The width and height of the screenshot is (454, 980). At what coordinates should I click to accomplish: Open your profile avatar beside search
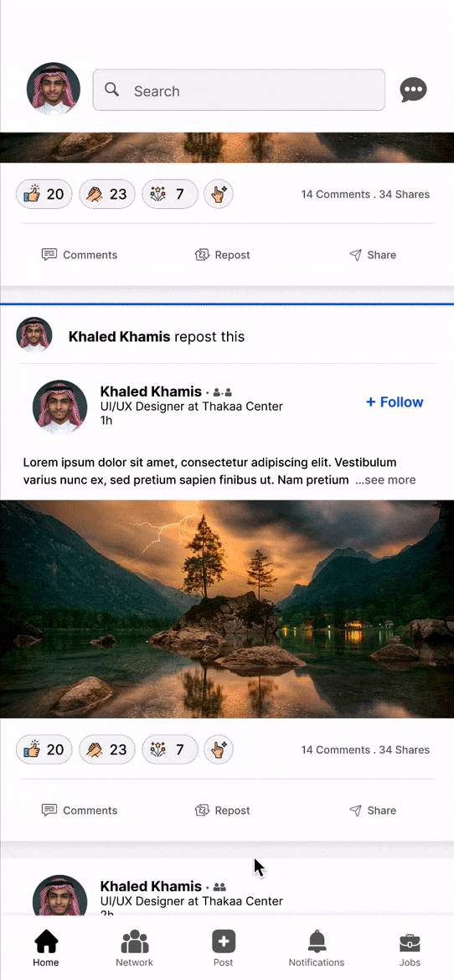[x=54, y=89]
